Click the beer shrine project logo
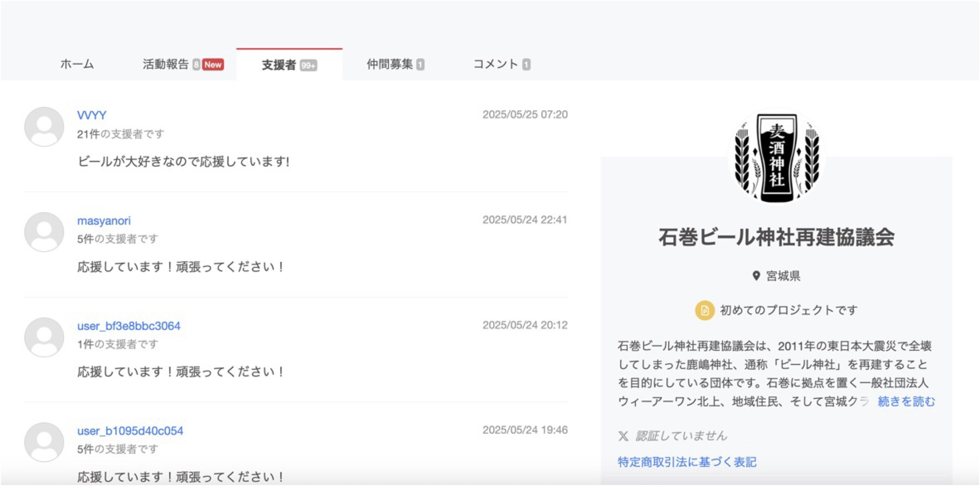 click(776, 157)
